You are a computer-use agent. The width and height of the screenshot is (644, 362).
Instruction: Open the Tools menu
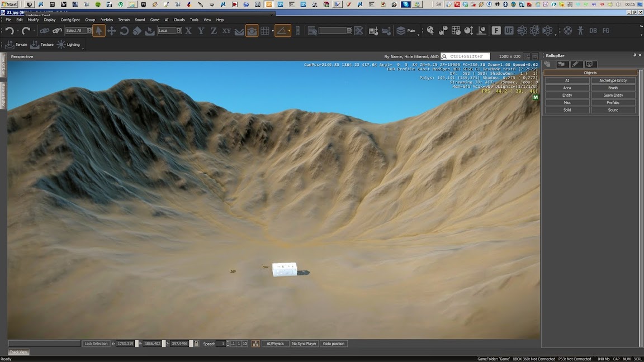point(194,20)
